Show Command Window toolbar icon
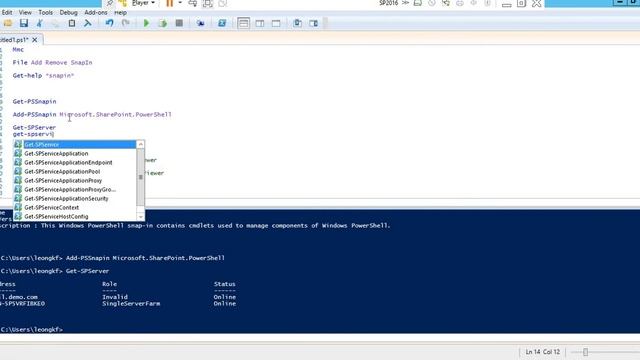 [x=298, y=23]
